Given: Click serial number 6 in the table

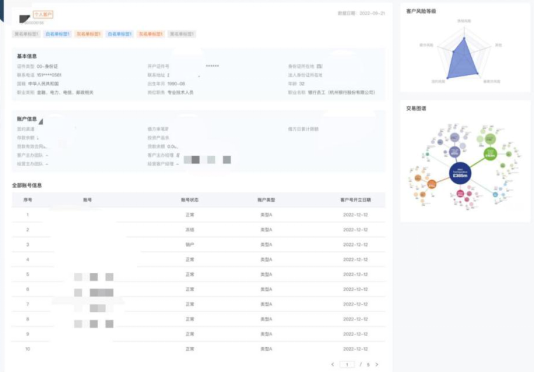Looking at the screenshot, I should [x=28, y=290].
